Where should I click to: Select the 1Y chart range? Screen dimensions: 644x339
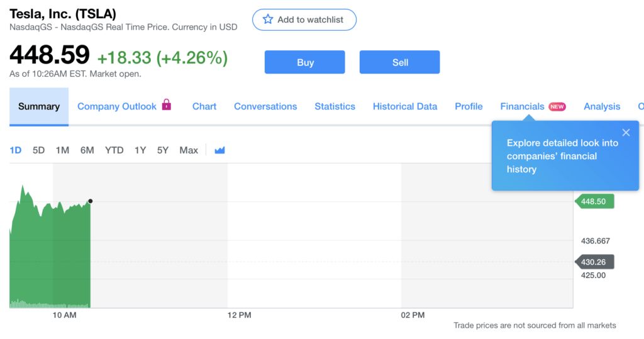[140, 150]
